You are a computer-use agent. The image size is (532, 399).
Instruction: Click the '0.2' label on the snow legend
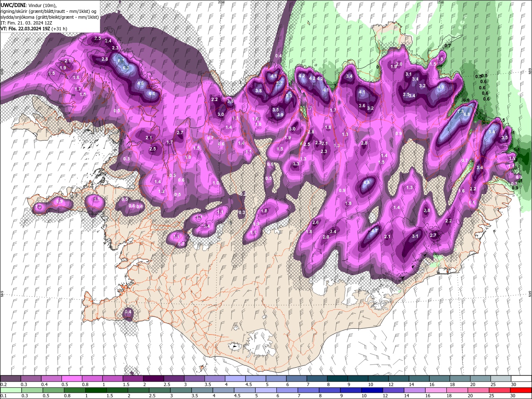(x=4, y=384)
